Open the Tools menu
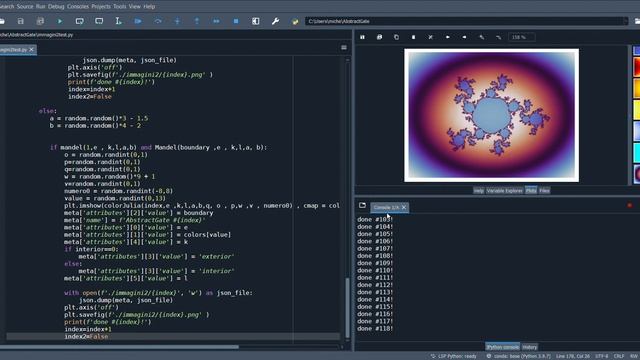Image resolution: width=640 pixels, height=360 pixels. click(x=120, y=7)
